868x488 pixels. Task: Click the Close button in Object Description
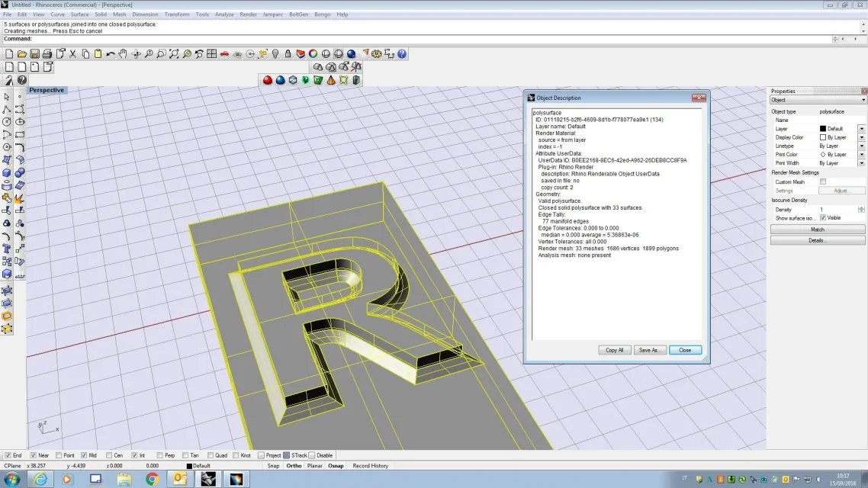pyautogui.click(x=685, y=350)
